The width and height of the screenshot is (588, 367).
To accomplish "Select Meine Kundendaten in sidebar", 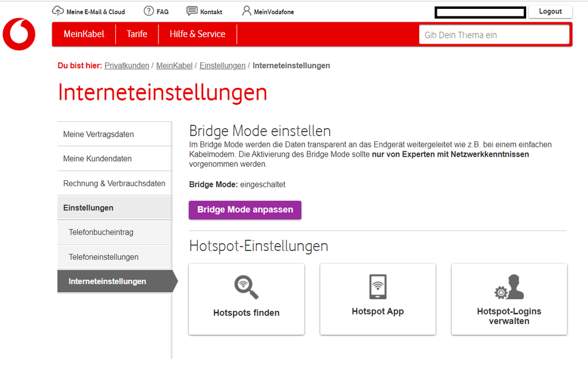I will (114, 158).
